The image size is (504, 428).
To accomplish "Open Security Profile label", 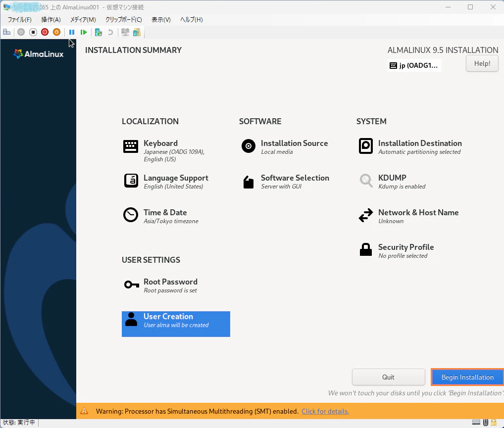I will click(x=406, y=247).
